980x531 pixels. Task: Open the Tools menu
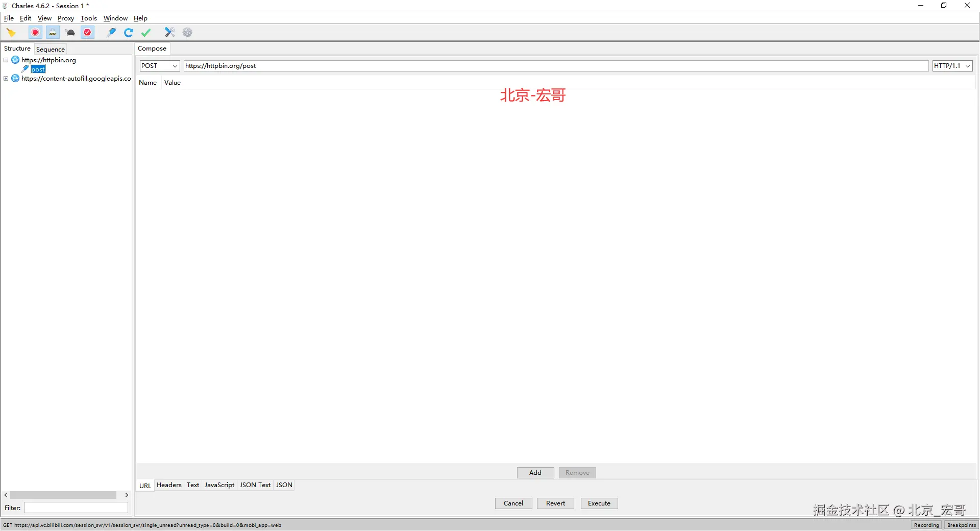click(x=89, y=18)
